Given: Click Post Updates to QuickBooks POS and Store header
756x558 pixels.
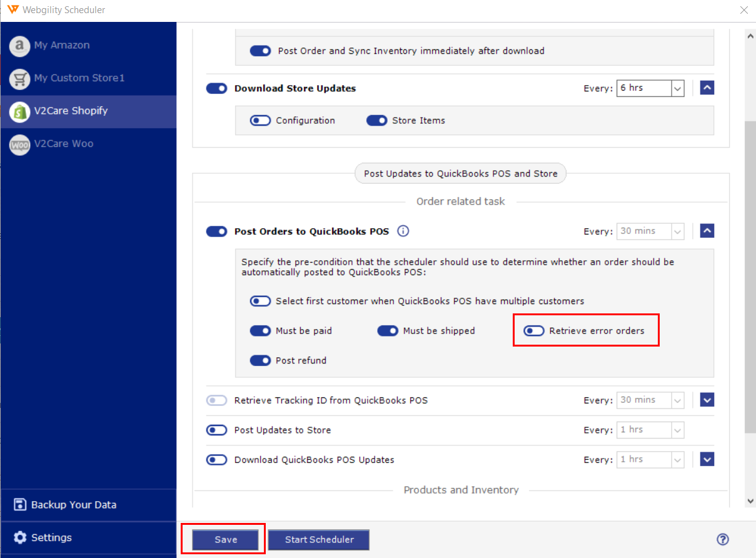Looking at the screenshot, I should [461, 174].
